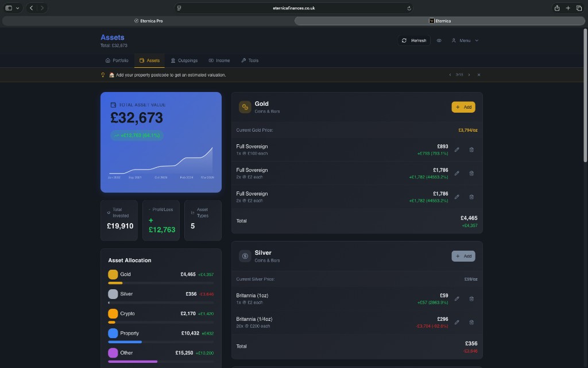Click the Silver coins panel icon
The height and width of the screenshot is (368, 588).
pos(244,255)
